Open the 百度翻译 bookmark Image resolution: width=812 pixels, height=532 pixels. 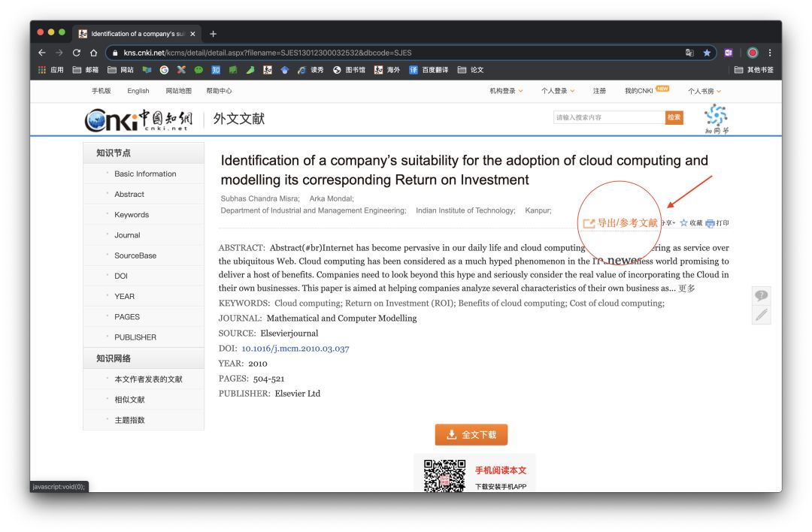pos(429,70)
